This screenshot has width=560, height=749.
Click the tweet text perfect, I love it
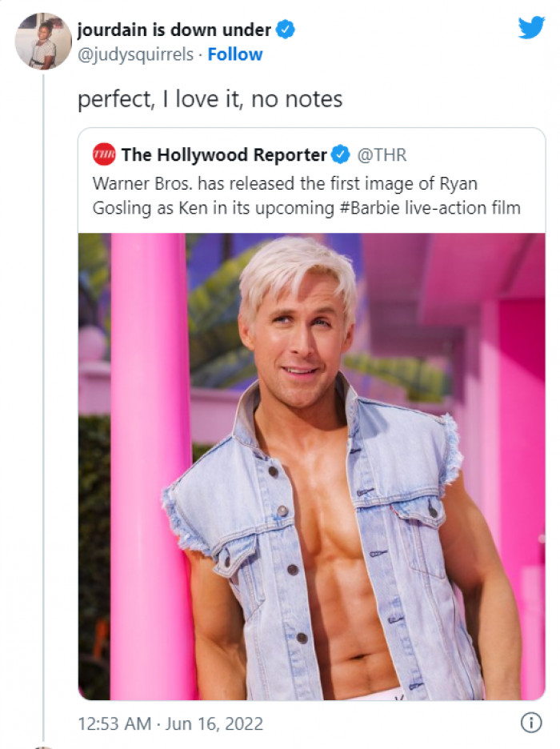[210, 99]
